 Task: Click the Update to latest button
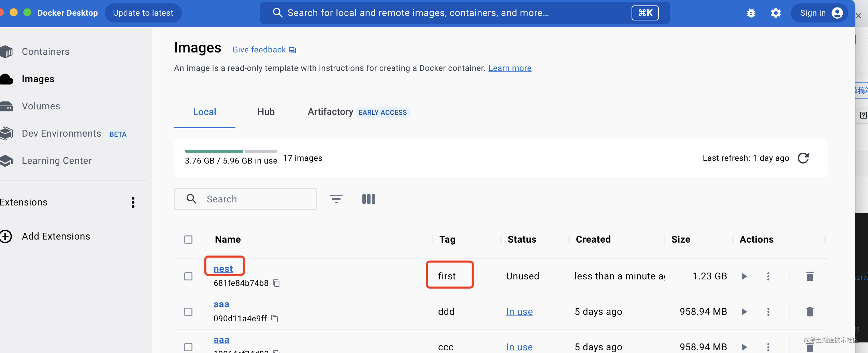pyautogui.click(x=143, y=13)
